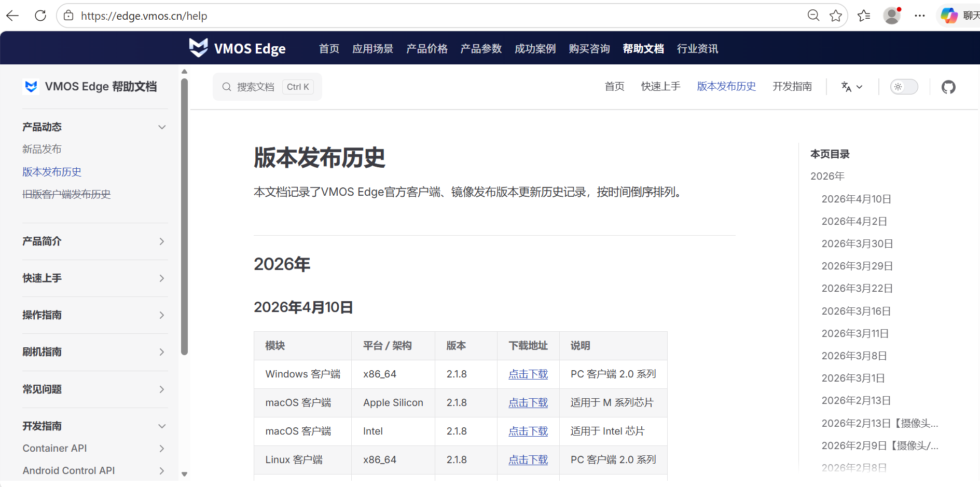Click the VMOS Edge logo in header
This screenshot has width=980, height=487.
coord(237,48)
